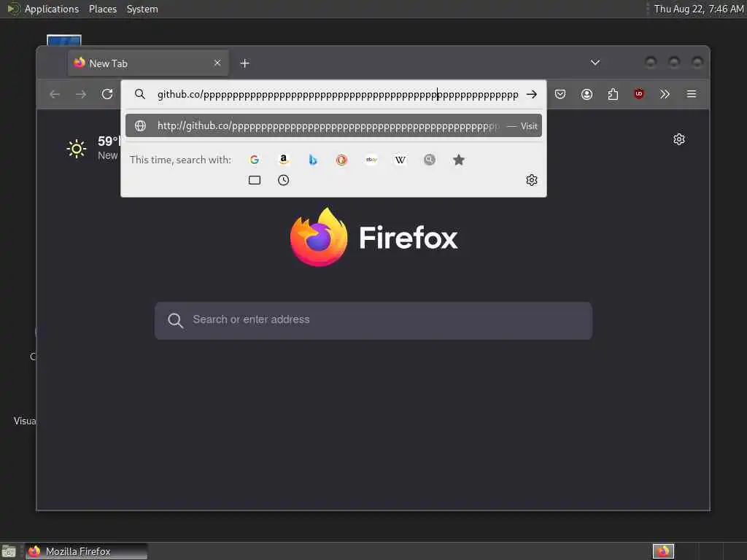747x560 pixels.
Task: Open the Extensions puzzle icon
Action: [613, 94]
